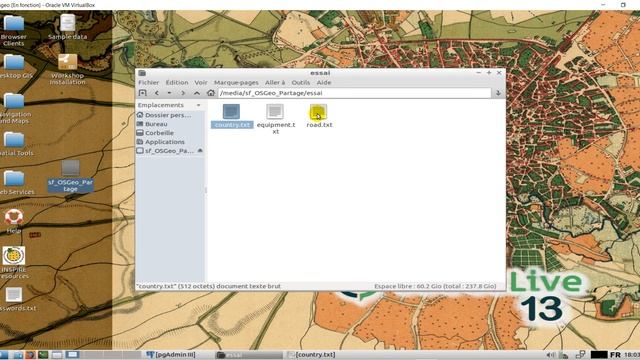Go to the home folder
The image size is (640, 360).
pos(211,93)
